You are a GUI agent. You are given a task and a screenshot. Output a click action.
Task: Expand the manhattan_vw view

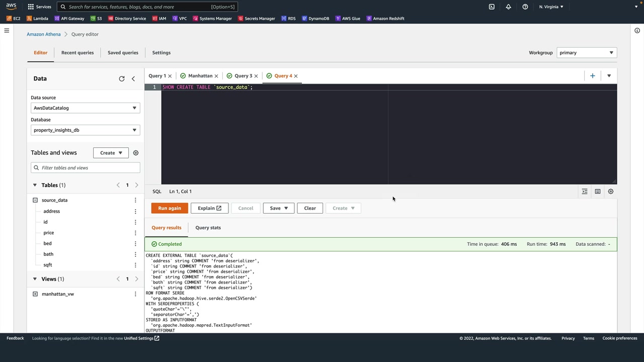coord(35,294)
